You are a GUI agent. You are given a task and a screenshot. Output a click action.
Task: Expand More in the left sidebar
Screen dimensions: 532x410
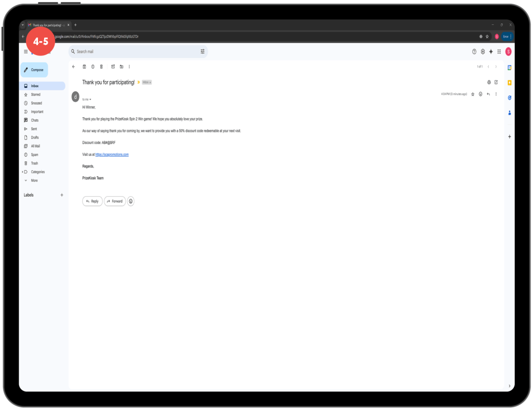click(34, 181)
